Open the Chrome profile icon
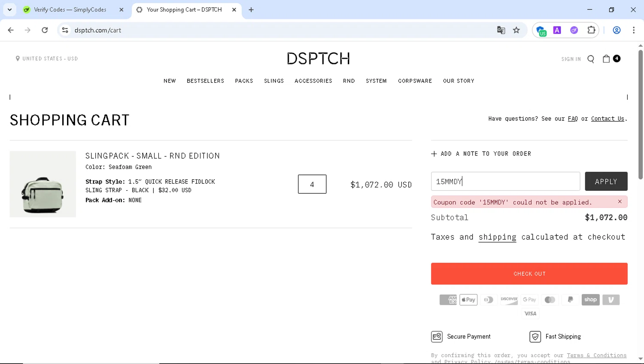Image resolution: width=644 pixels, height=364 pixels. (617, 30)
